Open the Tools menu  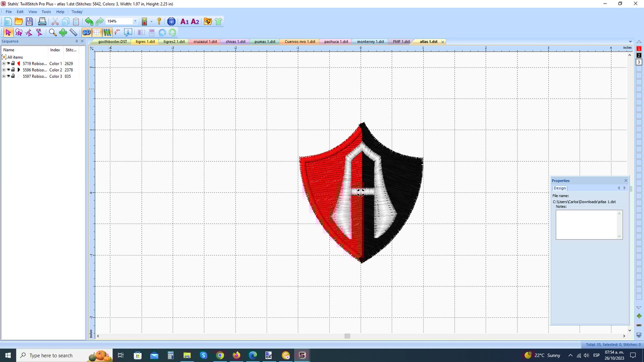click(46, 12)
